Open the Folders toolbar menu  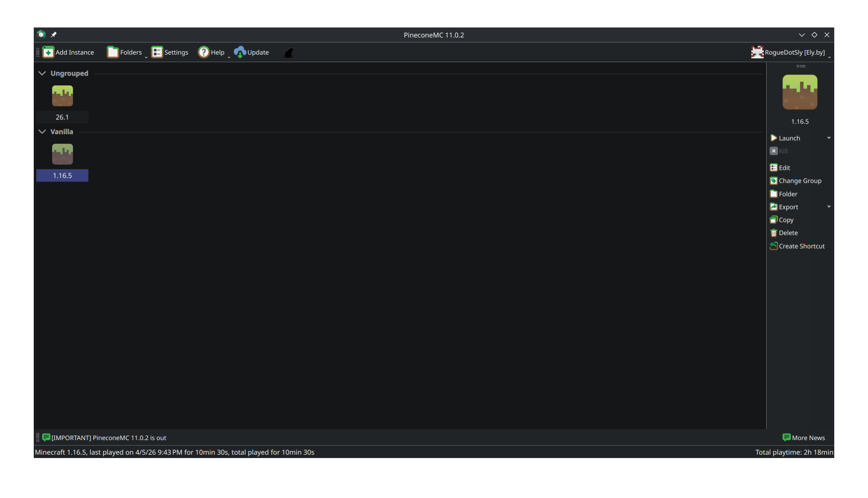[x=125, y=52]
